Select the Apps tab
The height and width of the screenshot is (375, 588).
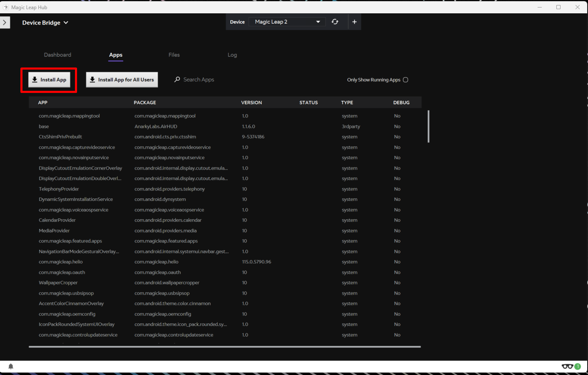point(116,55)
